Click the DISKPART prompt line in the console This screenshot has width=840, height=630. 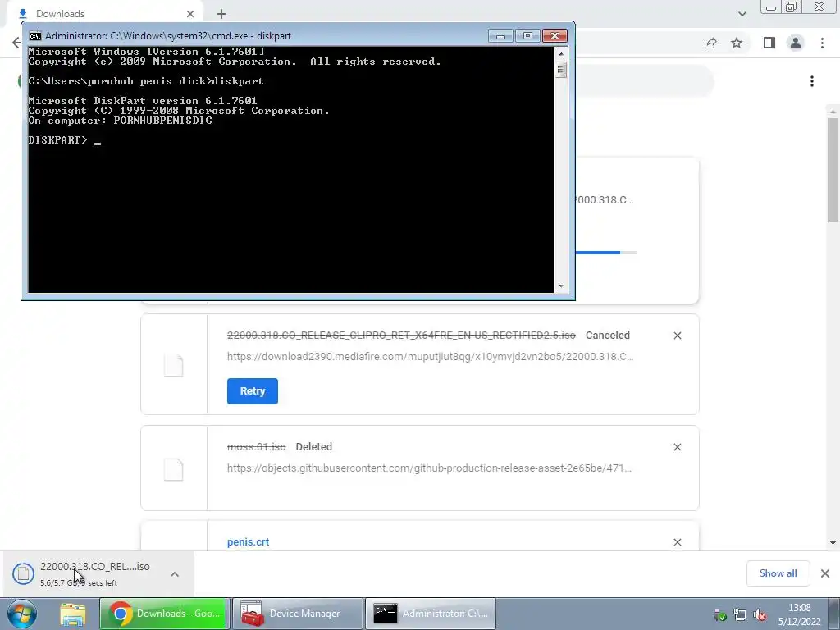click(x=64, y=139)
